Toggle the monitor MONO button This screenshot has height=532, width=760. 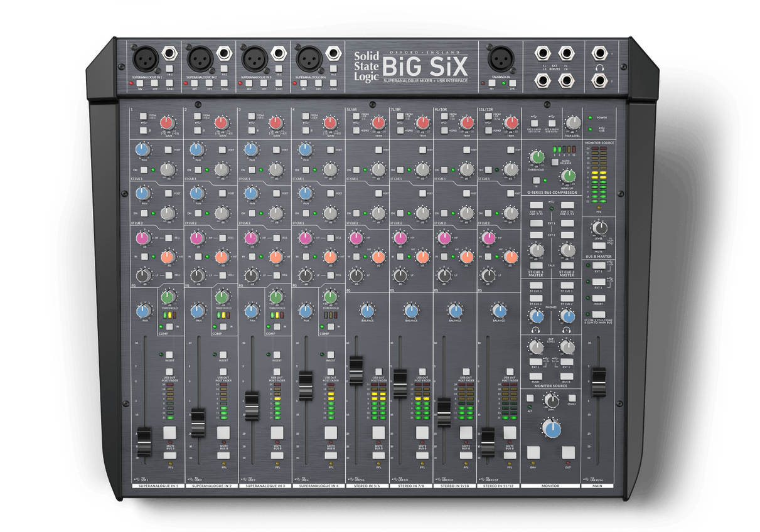click(572, 398)
